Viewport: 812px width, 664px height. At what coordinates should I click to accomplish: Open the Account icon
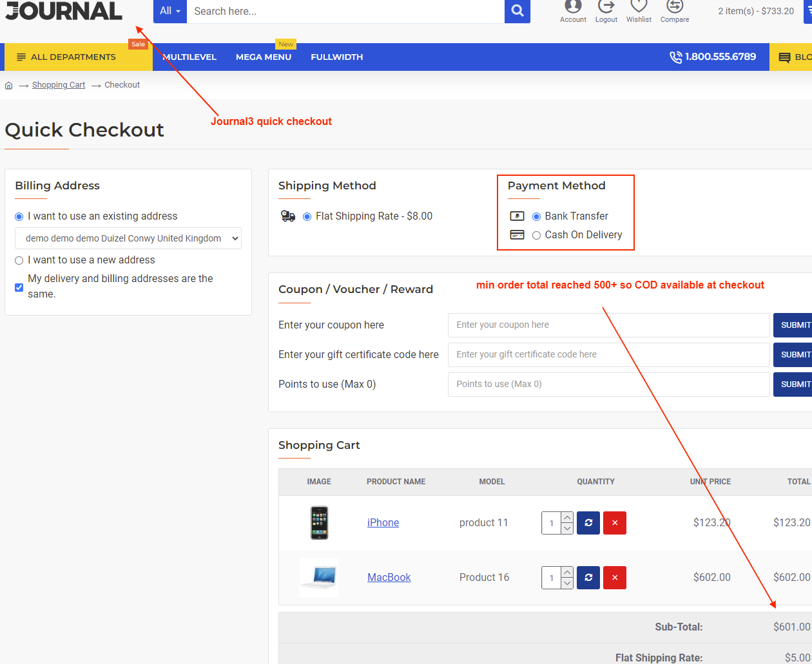coord(573,8)
